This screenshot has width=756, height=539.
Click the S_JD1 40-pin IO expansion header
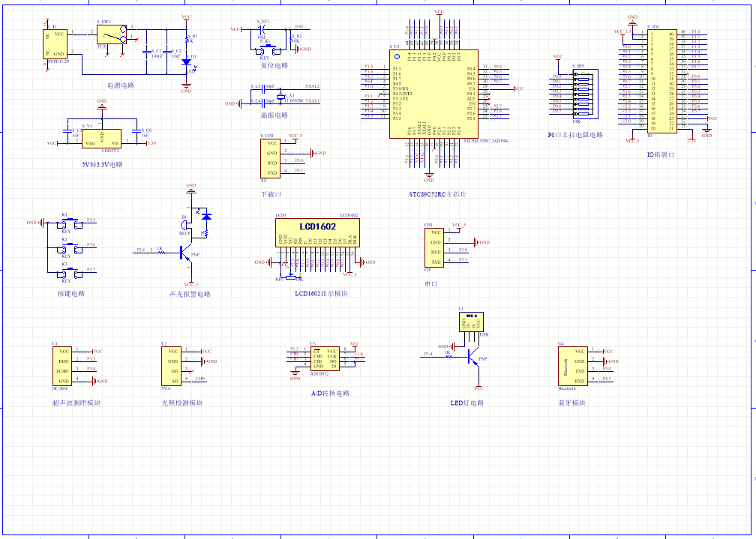click(661, 82)
